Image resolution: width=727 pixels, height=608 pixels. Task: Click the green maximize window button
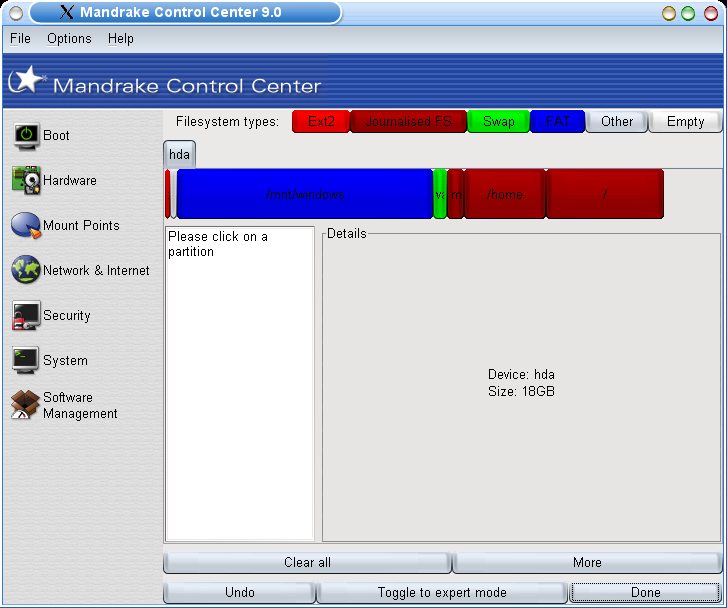[688, 13]
